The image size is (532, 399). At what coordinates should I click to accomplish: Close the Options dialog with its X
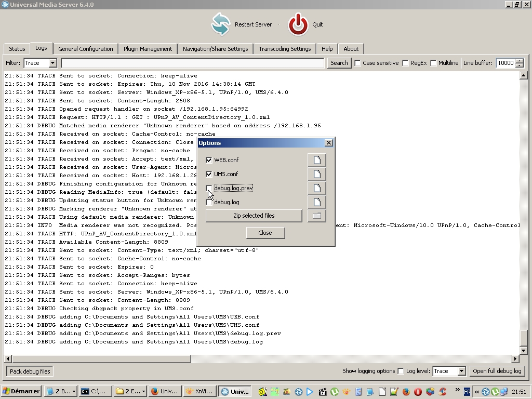328,143
